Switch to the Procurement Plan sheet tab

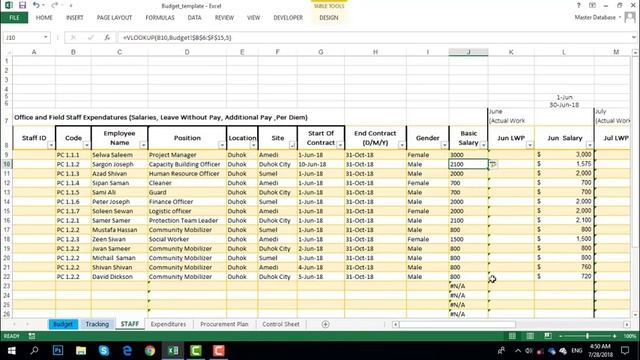[224, 324]
